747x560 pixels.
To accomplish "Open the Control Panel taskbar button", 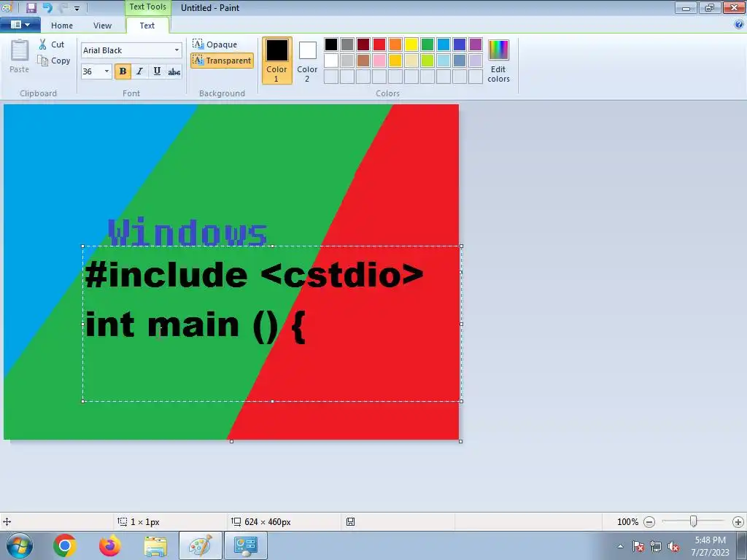I will click(246, 545).
